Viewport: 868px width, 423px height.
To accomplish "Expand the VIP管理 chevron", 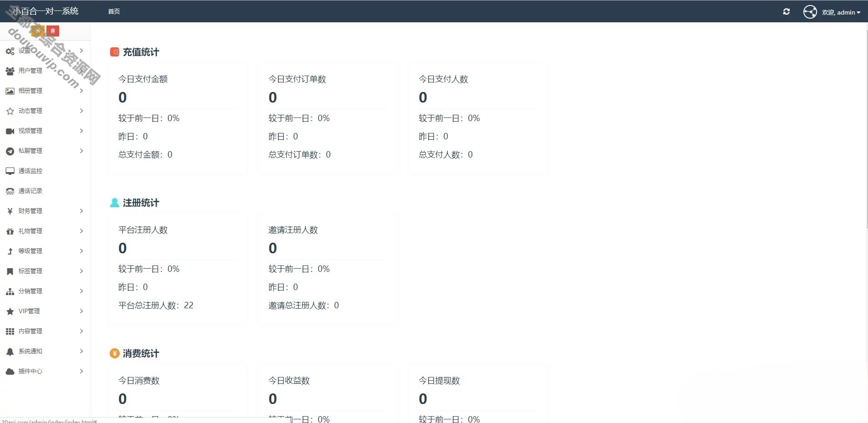I will coord(81,311).
